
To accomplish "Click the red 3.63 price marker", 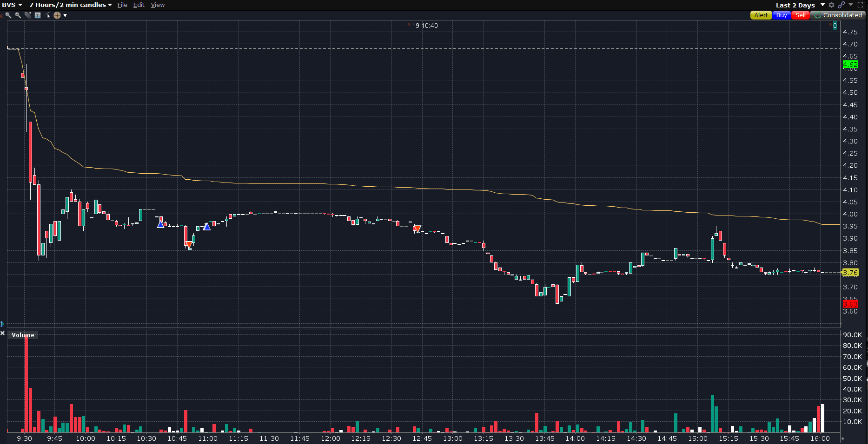I will tap(850, 304).
